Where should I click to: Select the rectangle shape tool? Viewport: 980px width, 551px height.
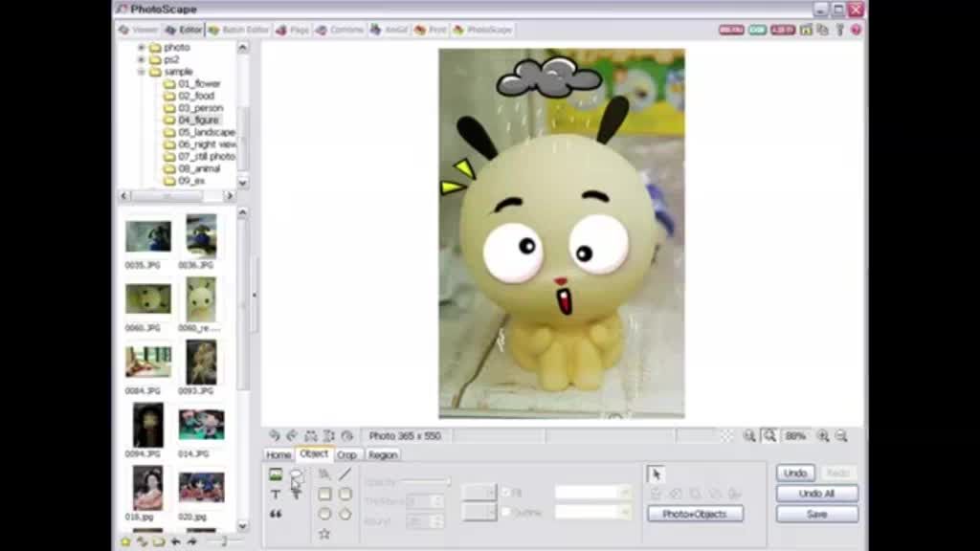[324, 495]
